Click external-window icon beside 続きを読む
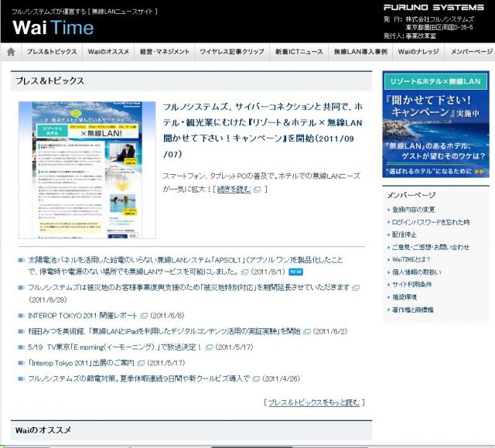495x448 pixels. click(x=258, y=190)
